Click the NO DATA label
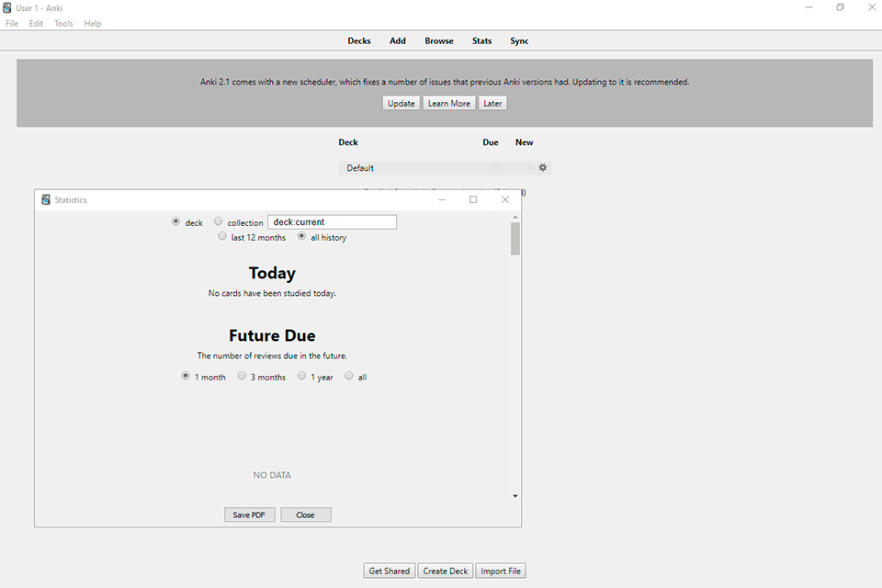 272,476
